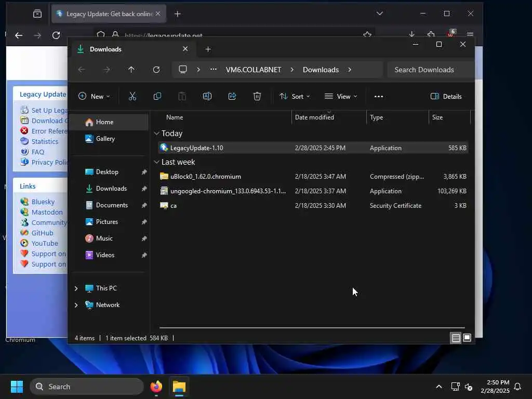Sort by the Type column header
This screenshot has height=399, width=532.
click(397, 117)
